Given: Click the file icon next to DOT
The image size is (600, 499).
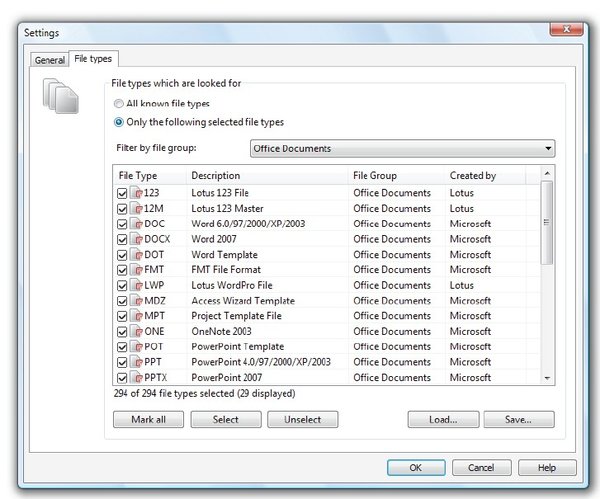Looking at the screenshot, I should pos(136,255).
